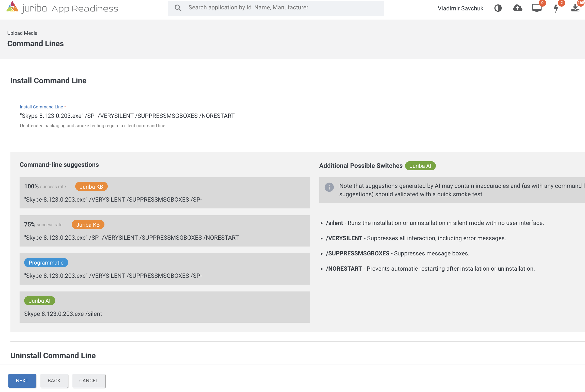
Task: Select the Programmatic command-line suggestion
Action: [165, 269]
